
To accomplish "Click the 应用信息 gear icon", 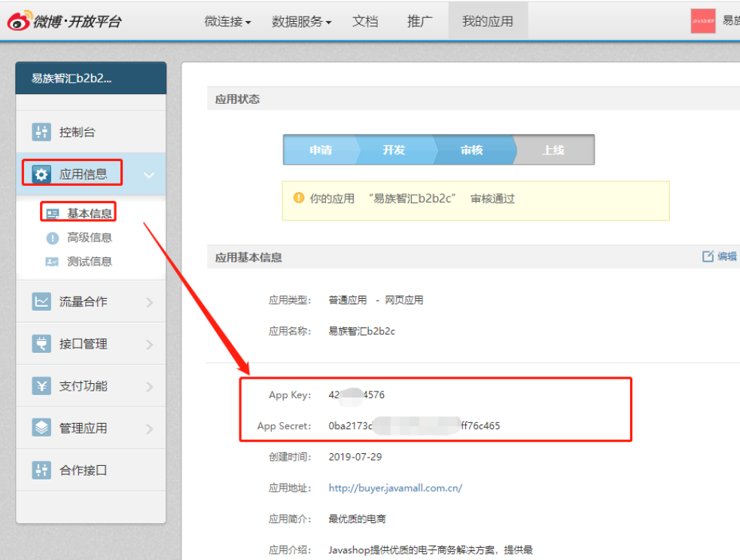I will point(41,175).
